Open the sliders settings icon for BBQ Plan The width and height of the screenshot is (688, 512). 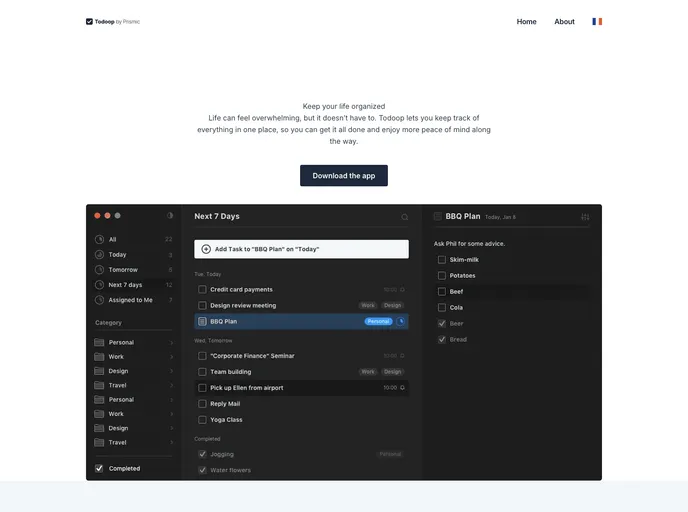click(585, 217)
